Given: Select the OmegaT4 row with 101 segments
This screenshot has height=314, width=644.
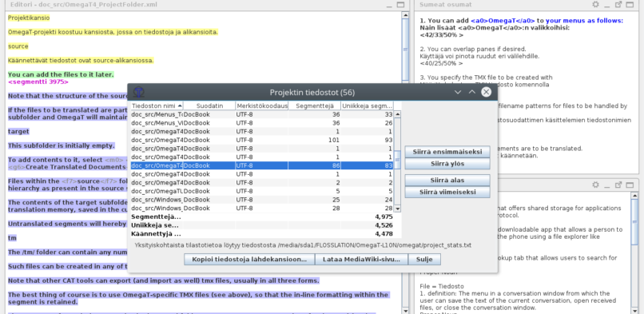Looking at the screenshot, I should [261, 140].
